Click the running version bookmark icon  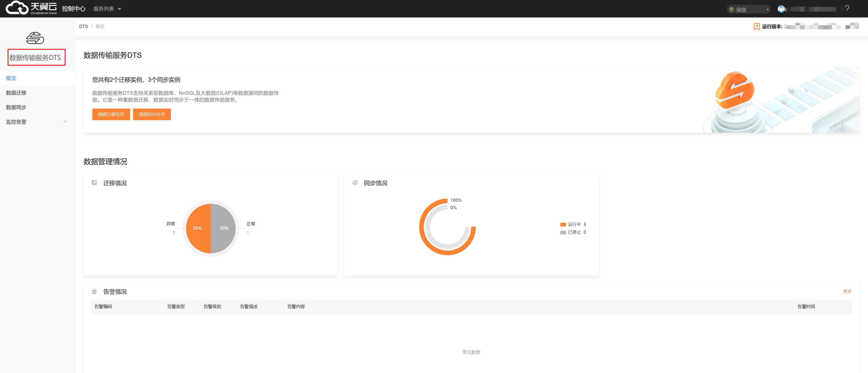pos(757,27)
